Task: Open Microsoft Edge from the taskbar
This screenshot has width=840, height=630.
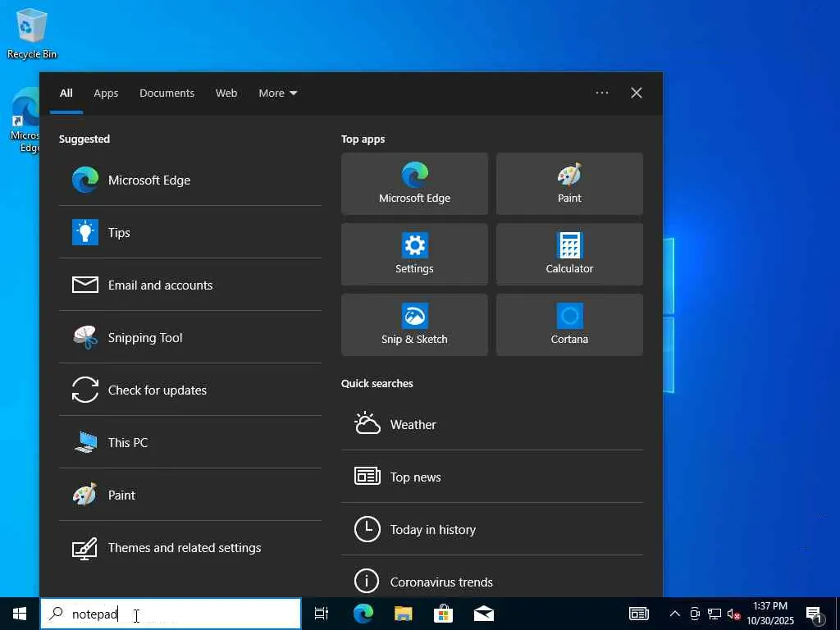Action: [363, 614]
